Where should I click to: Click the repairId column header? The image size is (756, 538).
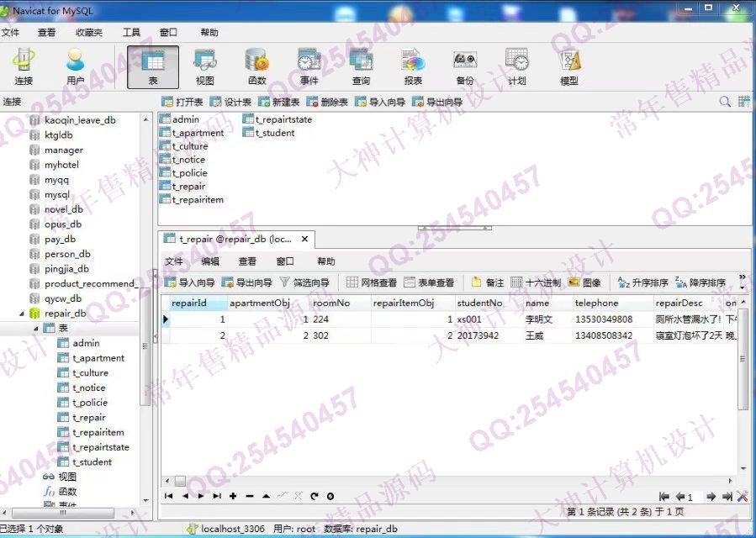click(x=198, y=303)
